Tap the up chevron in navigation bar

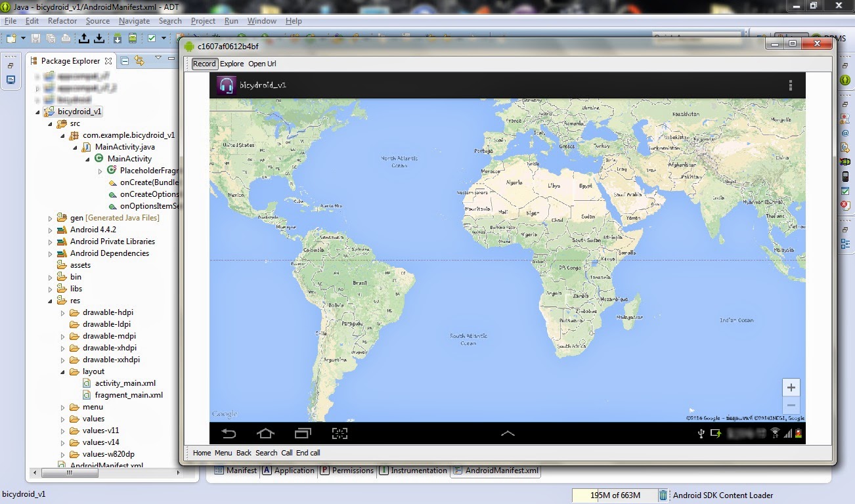pyautogui.click(x=508, y=433)
